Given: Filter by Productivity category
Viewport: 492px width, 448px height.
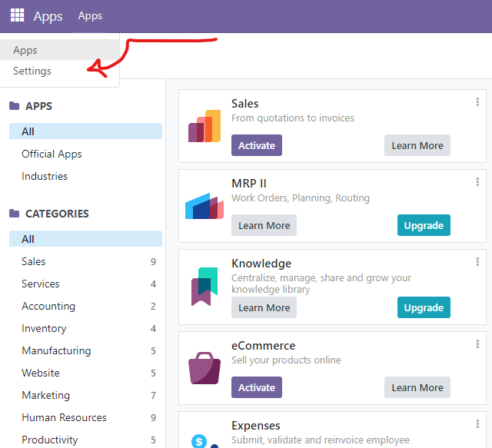Looking at the screenshot, I should coord(85,440).
